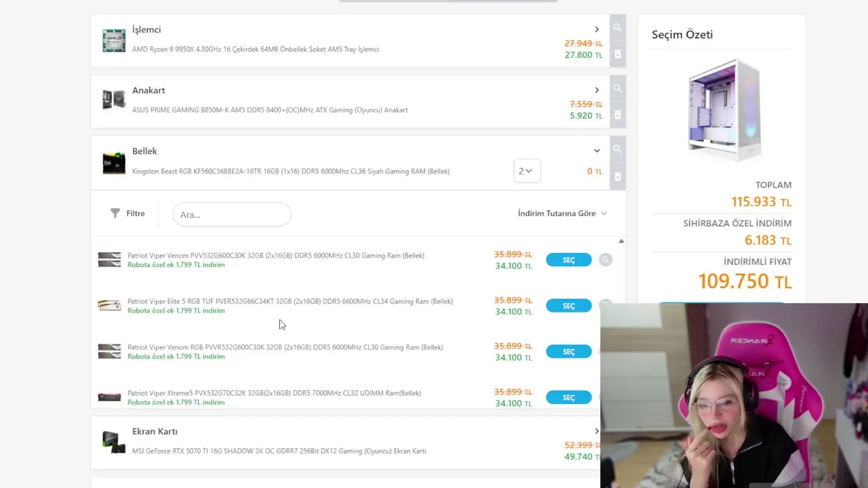The image size is (868, 488).
Task: Click the 109.750 TL discounted price
Action: [x=745, y=281]
